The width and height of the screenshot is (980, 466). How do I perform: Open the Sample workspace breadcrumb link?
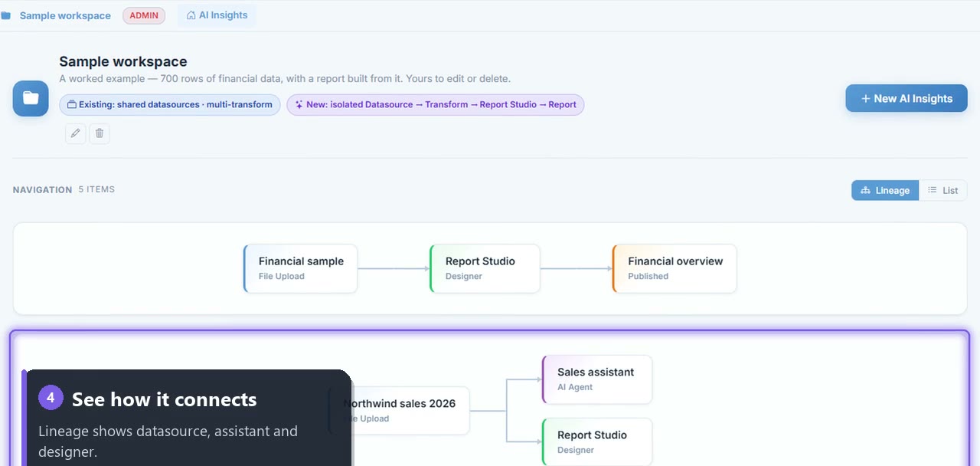[65, 15]
